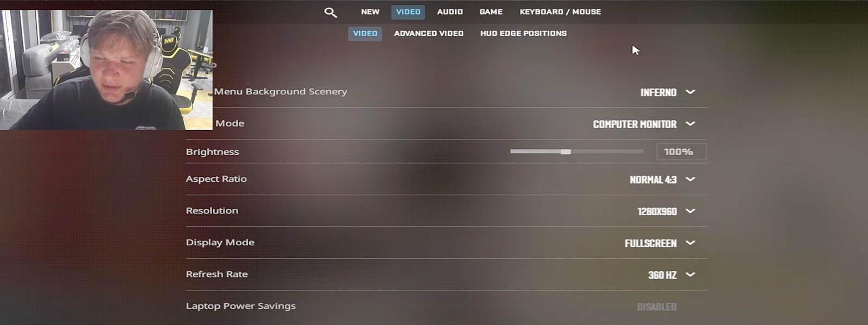Click the Display Mode chevron arrow
This screenshot has height=325, width=868.
[x=691, y=243]
